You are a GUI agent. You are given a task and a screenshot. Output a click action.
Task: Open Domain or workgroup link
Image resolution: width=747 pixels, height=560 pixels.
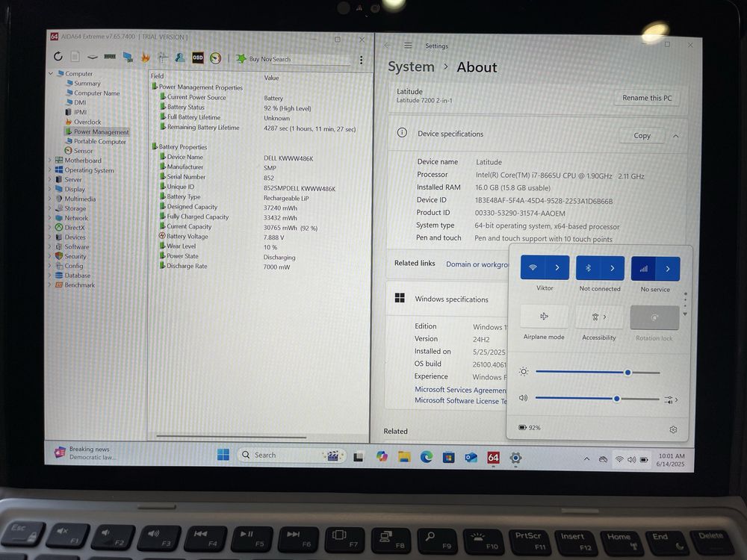pyautogui.click(x=477, y=264)
